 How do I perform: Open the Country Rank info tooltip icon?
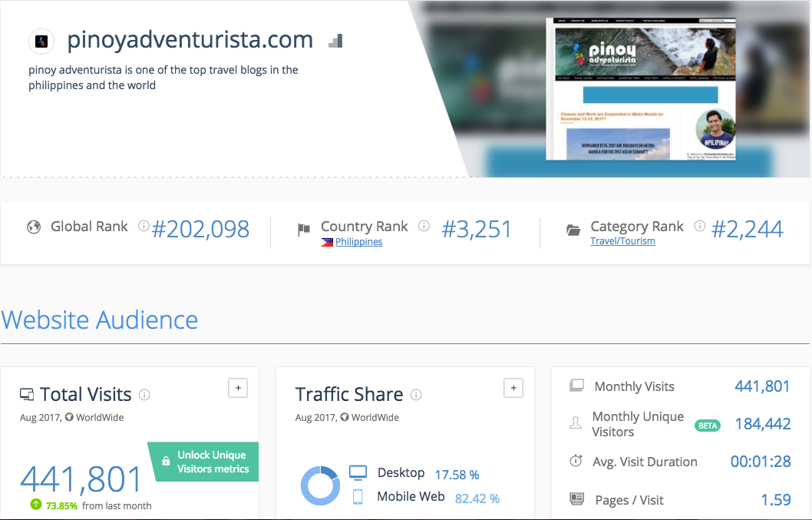[x=424, y=226]
